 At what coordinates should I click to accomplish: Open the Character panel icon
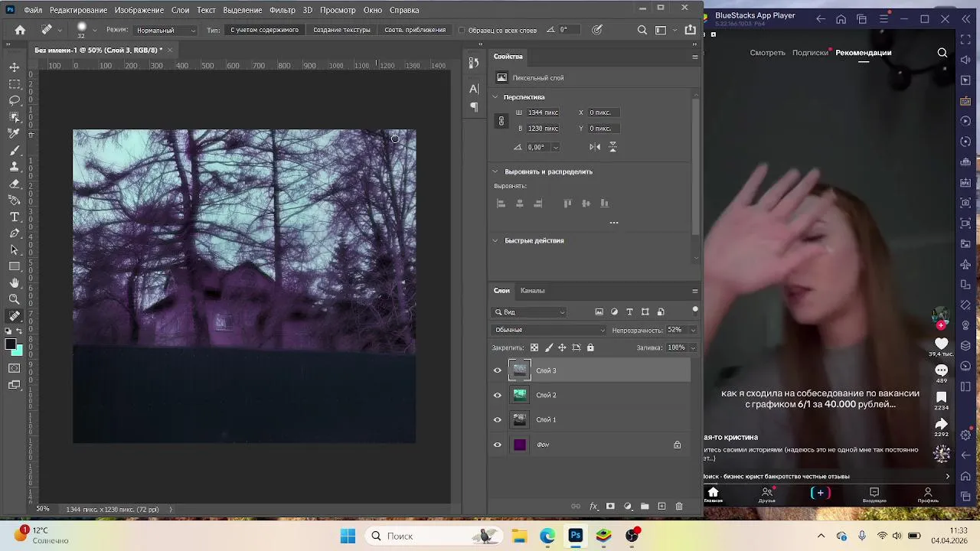(x=474, y=90)
